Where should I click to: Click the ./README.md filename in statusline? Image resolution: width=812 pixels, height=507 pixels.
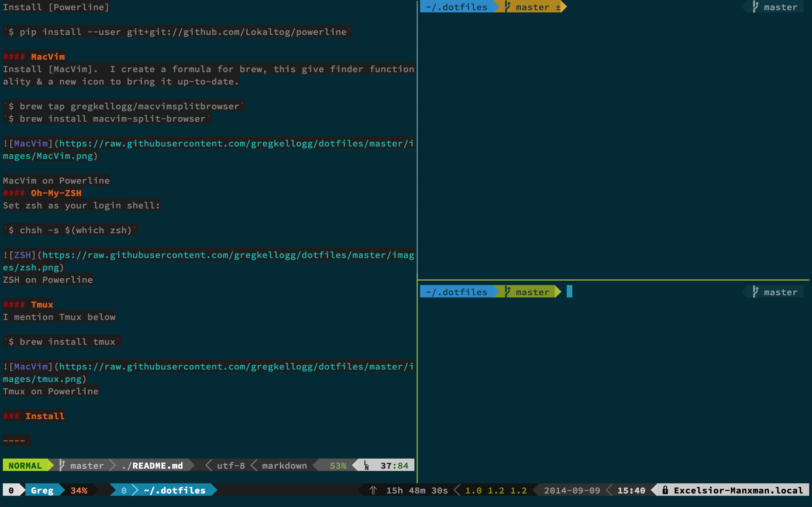coord(153,465)
